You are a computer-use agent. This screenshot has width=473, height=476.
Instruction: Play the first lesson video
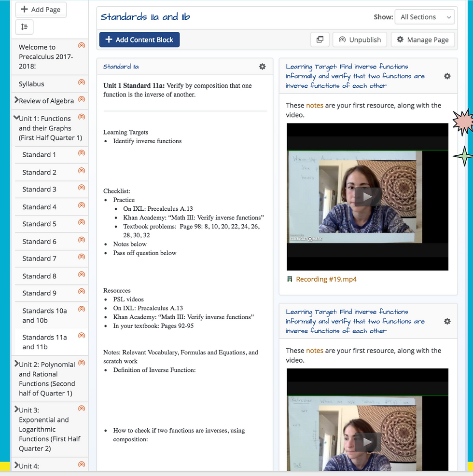pyautogui.click(x=367, y=197)
